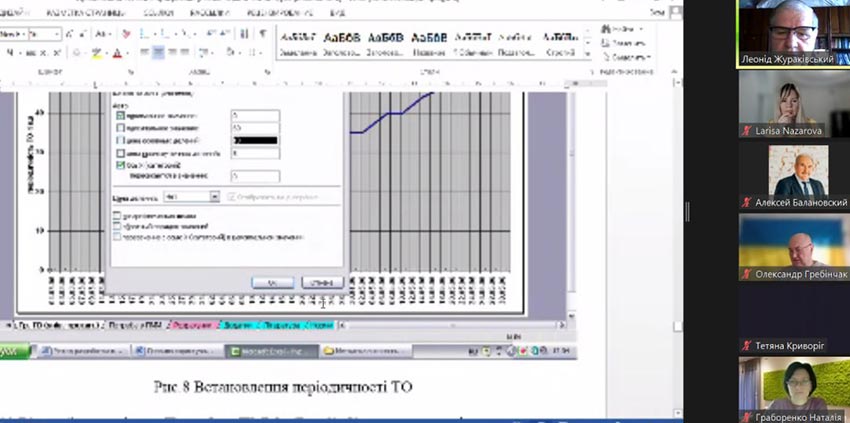Click the center text alignment icon
Viewport: 850px width, 423px height.
click(x=158, y=52)
